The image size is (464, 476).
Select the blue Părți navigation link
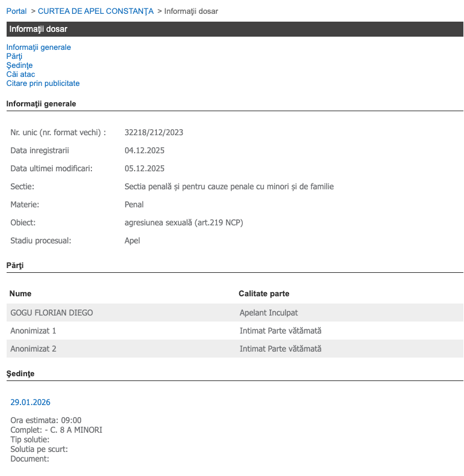(14, 56)
